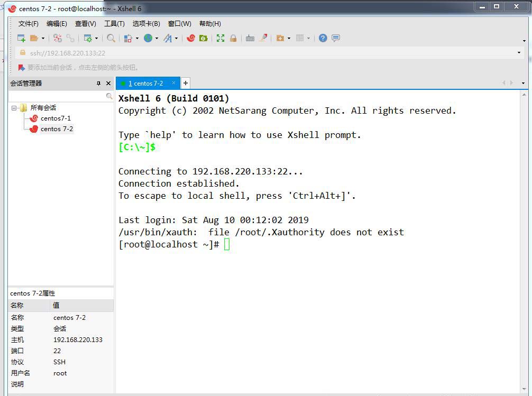
Task: Select the port value 22
Action: coord(57,351)
